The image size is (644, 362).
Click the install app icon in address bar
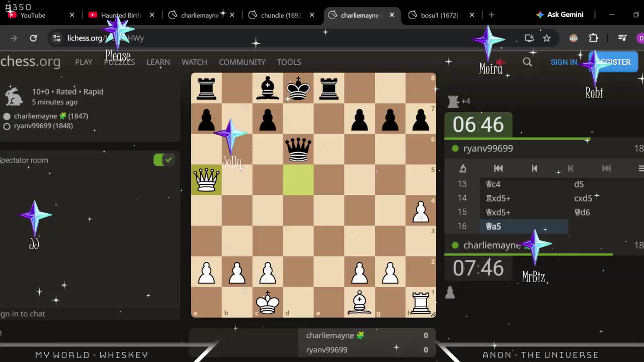(529, 38)
